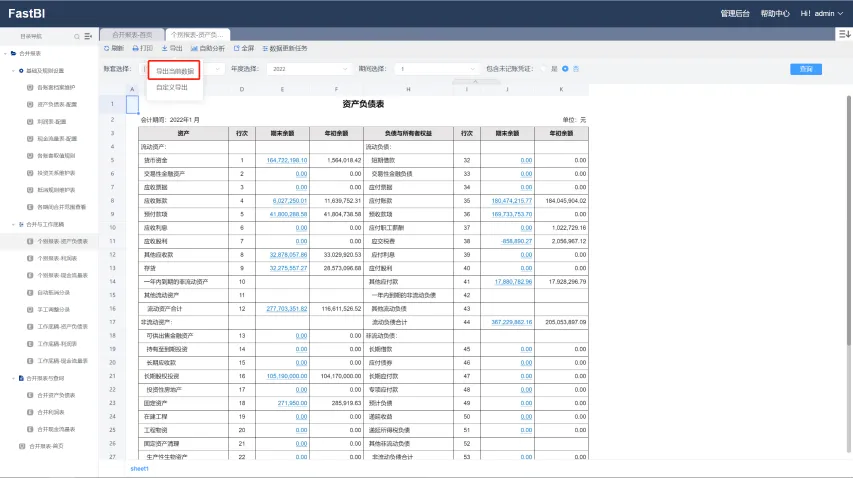
Task: Select the 是 radio for 包含未记账凭证
Action: tap(543, 69)
